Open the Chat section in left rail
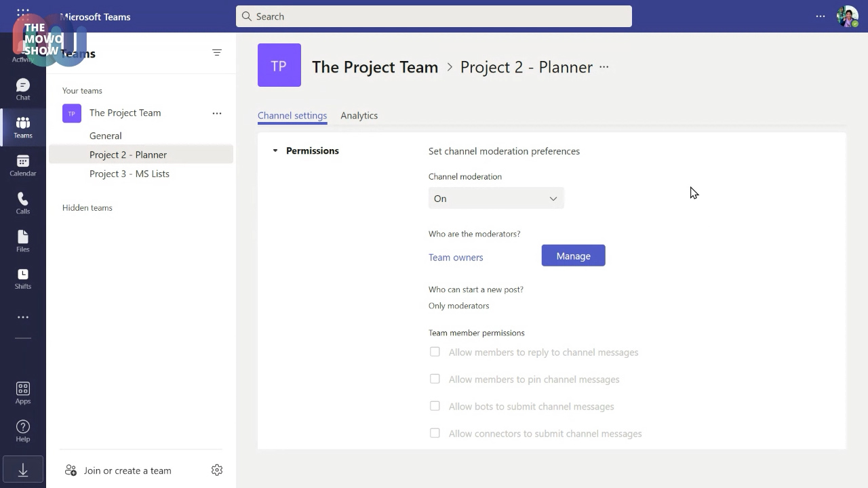Image resolution: width=868 pixels, height=488 pixels. pyautogui.click(x=23, y=89)
